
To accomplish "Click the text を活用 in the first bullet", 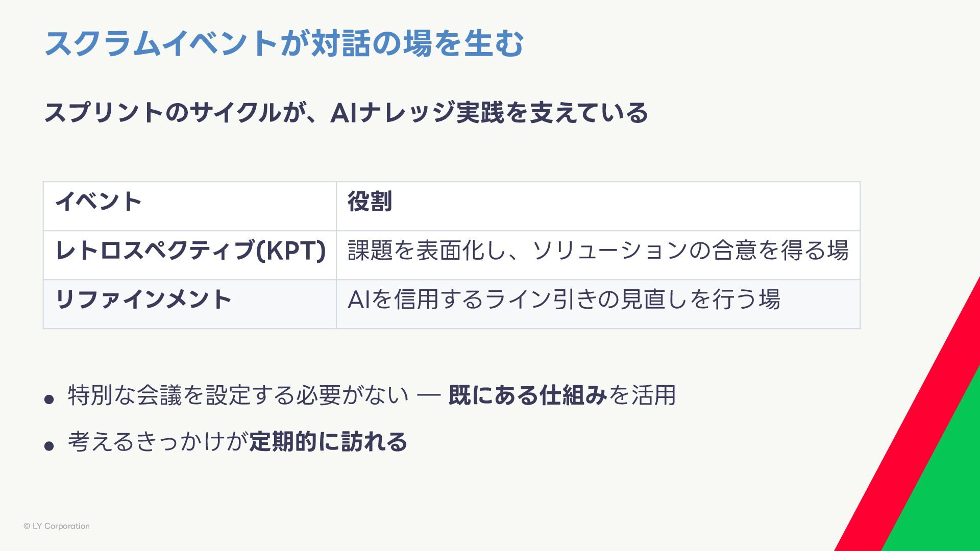I will click(642, 395).
